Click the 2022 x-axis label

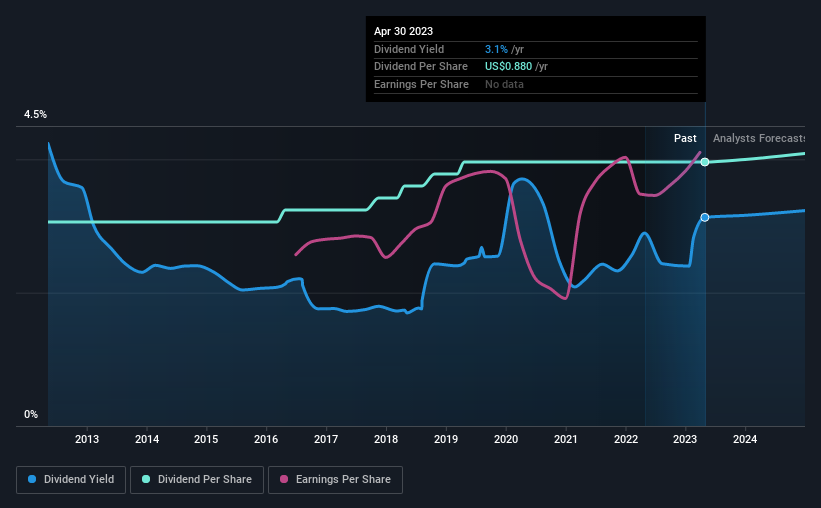click(626, 439)
